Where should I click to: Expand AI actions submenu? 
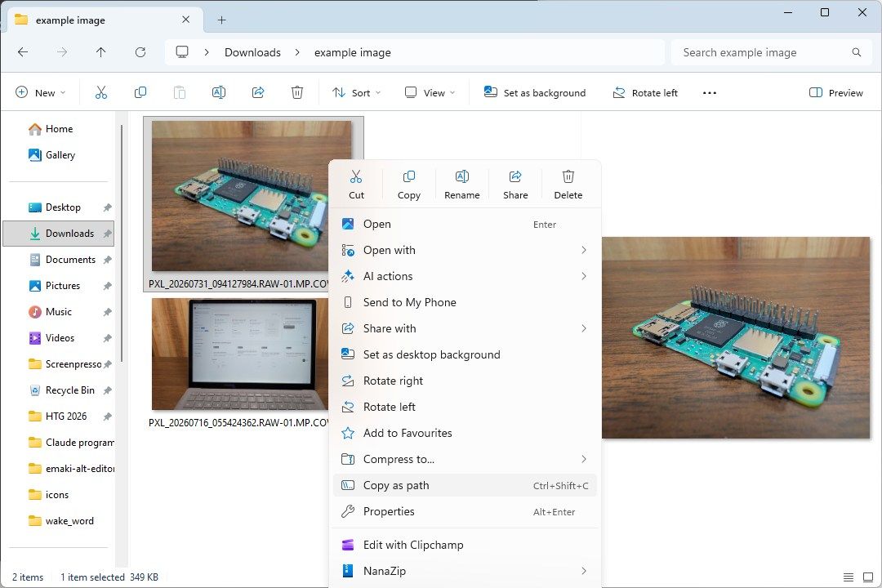click(584, 276)
